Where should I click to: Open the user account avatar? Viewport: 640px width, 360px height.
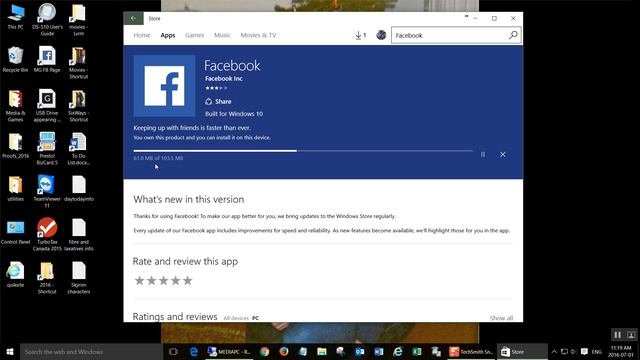(x=381, y=35)
